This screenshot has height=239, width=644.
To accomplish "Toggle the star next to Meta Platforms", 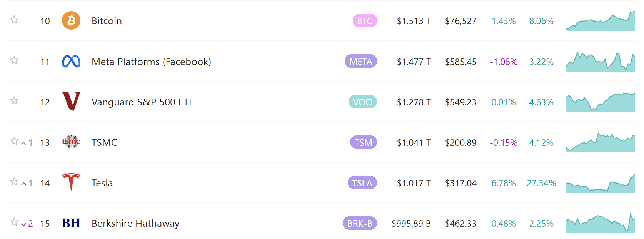I will [14, 60].
